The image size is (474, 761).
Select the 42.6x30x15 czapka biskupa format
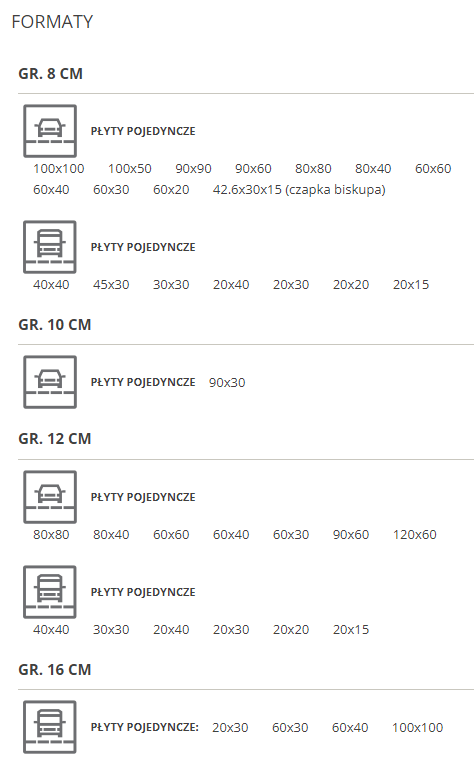(x=299, y=189)
